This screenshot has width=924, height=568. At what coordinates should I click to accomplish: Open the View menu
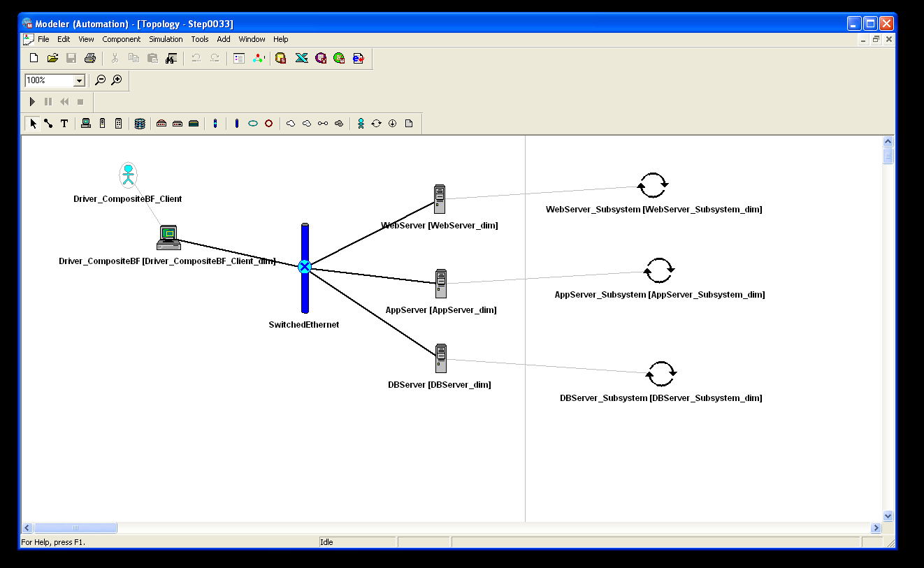86,39
